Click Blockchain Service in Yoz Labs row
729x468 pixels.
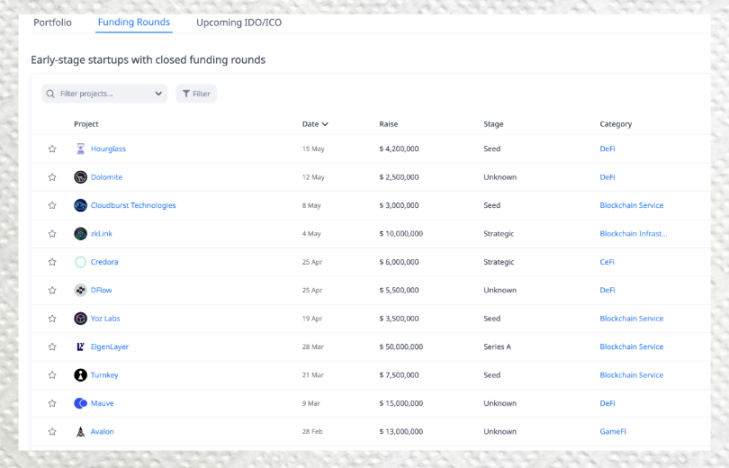[x=631, y=319]
